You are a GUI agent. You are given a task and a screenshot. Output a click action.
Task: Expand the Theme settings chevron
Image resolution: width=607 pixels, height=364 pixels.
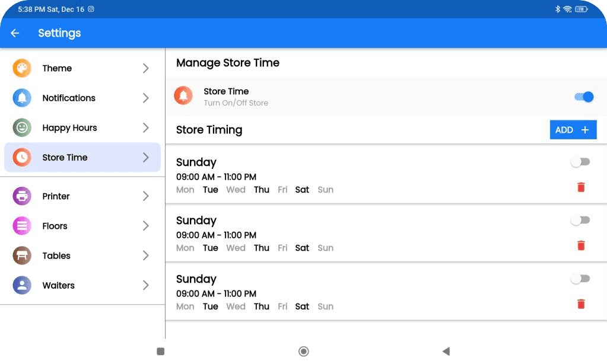tap(145, 68)
